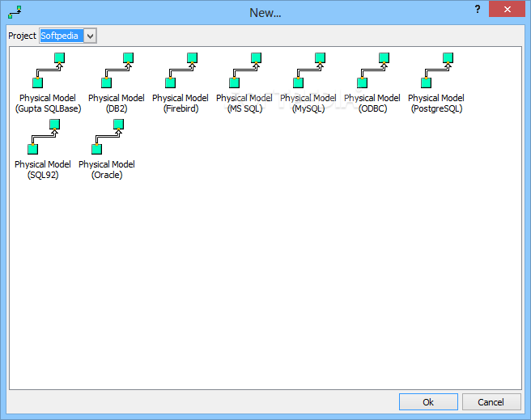531x420 pixels.
Task: Select Physical Model (PostgreSQL) icon
Action: (x=437, y=70)
